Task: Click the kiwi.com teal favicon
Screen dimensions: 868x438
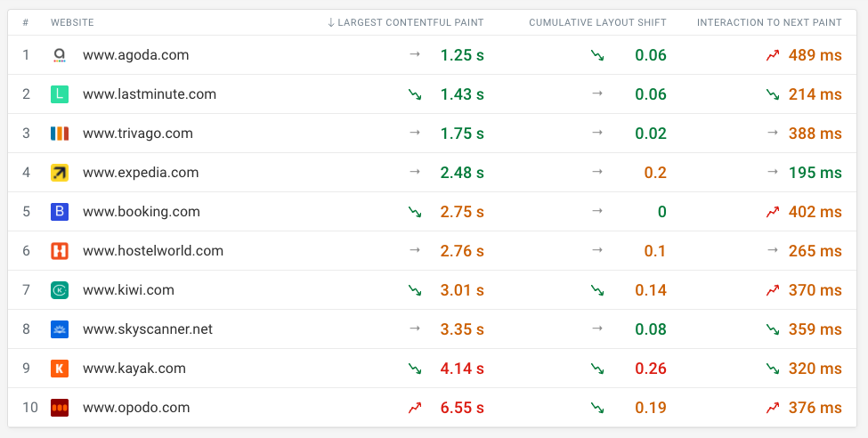Action: click(60, 290)
